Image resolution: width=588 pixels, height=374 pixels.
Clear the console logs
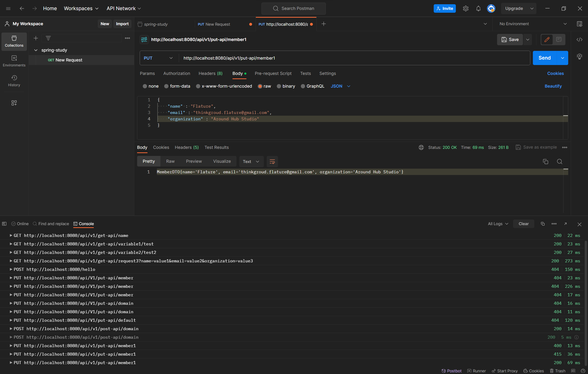(523, 224)
